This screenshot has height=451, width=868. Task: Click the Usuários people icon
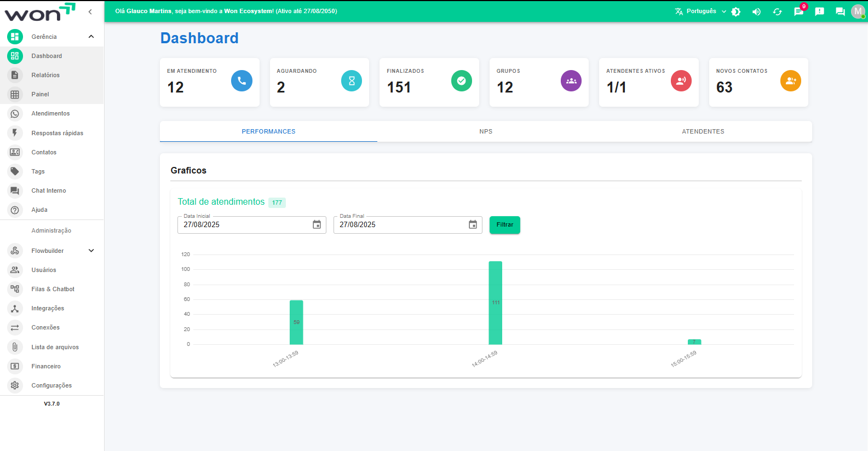(15, 270)
